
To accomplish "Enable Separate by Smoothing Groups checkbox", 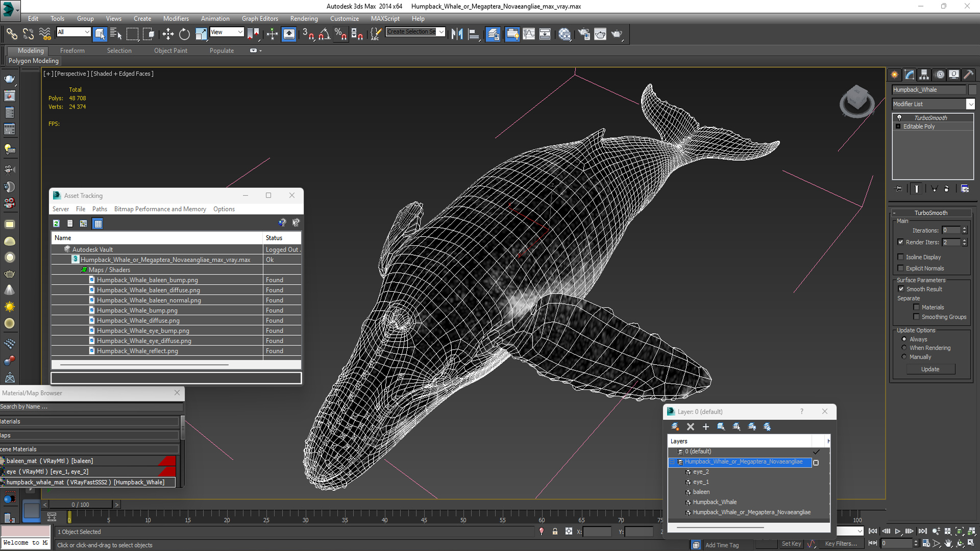I will click(916, 317).
